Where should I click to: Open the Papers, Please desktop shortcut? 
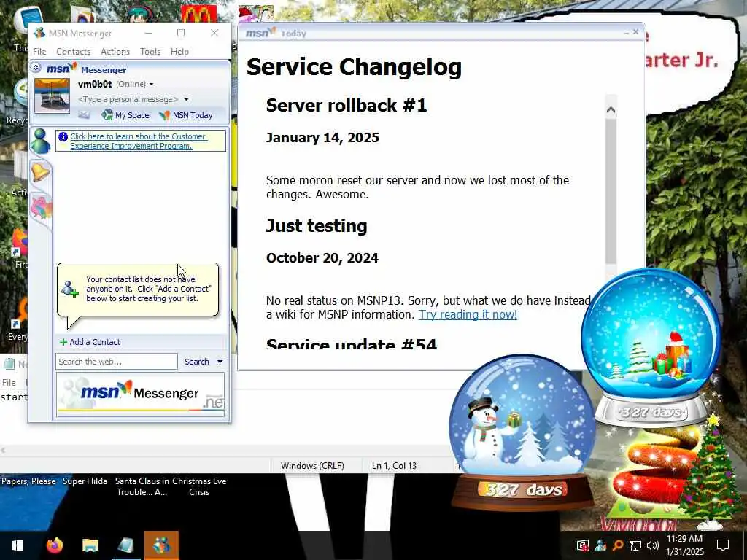(28, 481)
